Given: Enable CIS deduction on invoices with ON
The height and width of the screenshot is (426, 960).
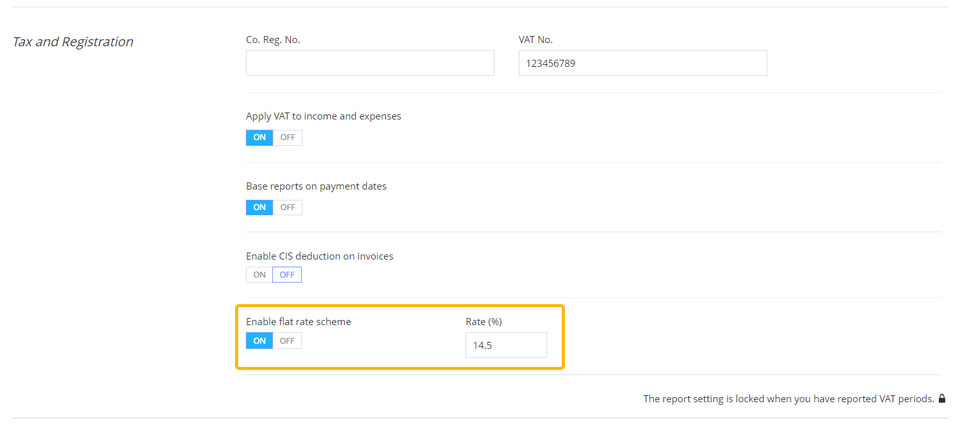Looking at the screenshot, I should [260, 275].
